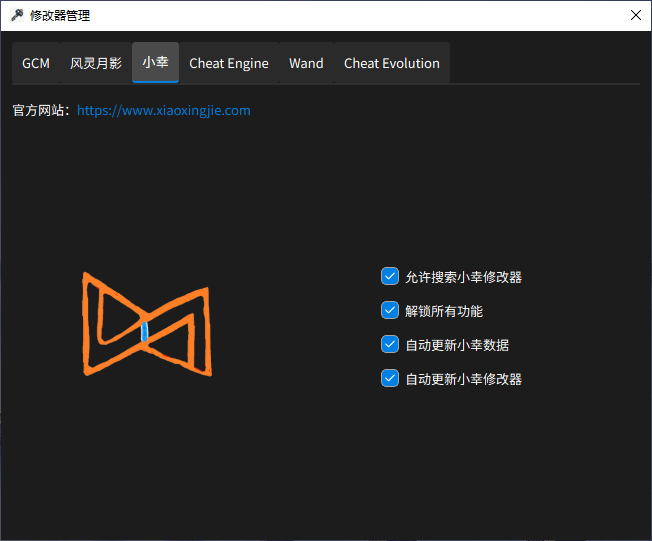Click the orange bow-tie Xiaoxing logo
This screenshot has width=652, height=541.
click(147, 324)
